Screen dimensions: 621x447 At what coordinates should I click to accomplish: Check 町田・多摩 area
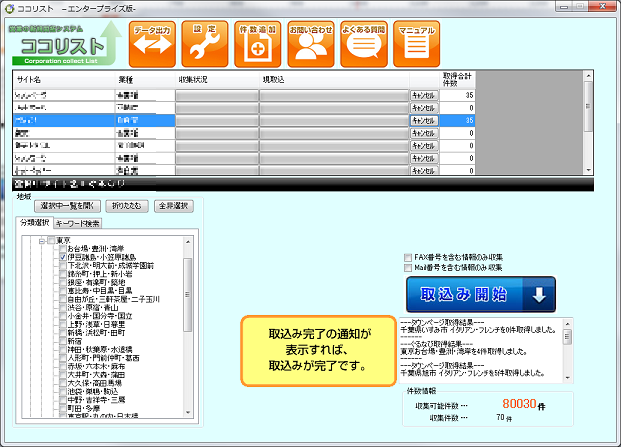tap(63, 408)
